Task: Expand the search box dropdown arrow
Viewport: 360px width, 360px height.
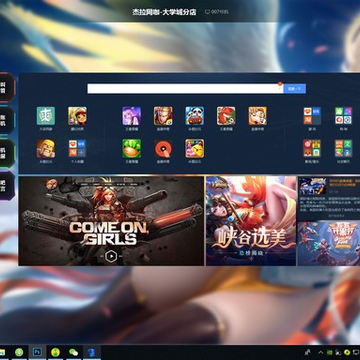Action: (x=280, y=89)
